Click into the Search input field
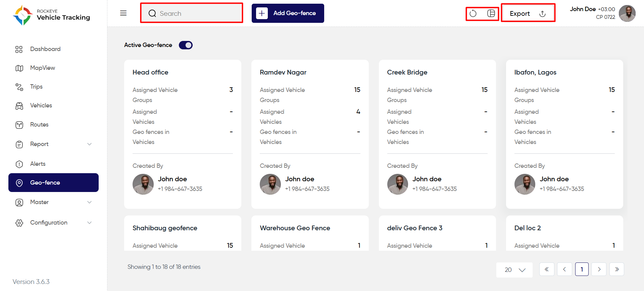Viewport: 644px width, 291px height. click(x=192, y=13)
